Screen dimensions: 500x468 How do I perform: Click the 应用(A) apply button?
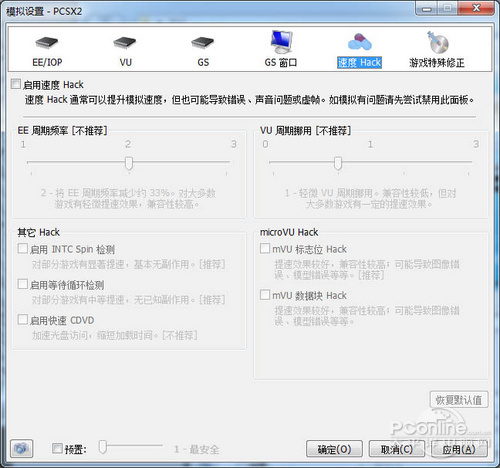[459, 449]
